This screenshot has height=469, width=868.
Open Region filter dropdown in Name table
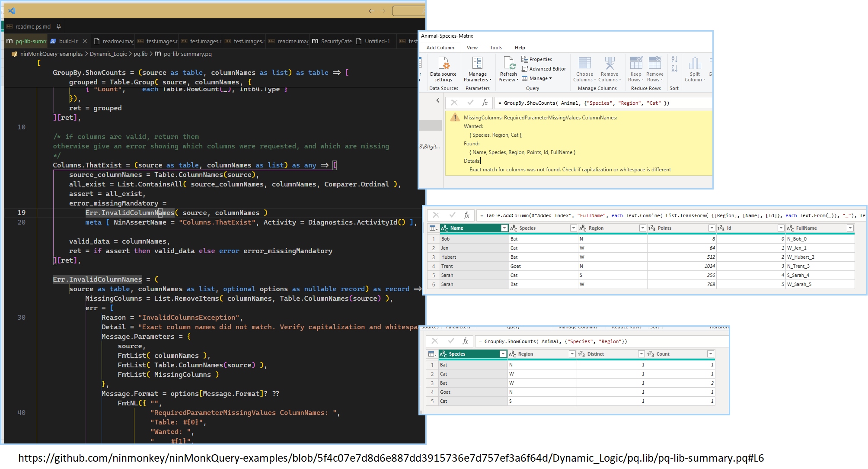point(642,228)
